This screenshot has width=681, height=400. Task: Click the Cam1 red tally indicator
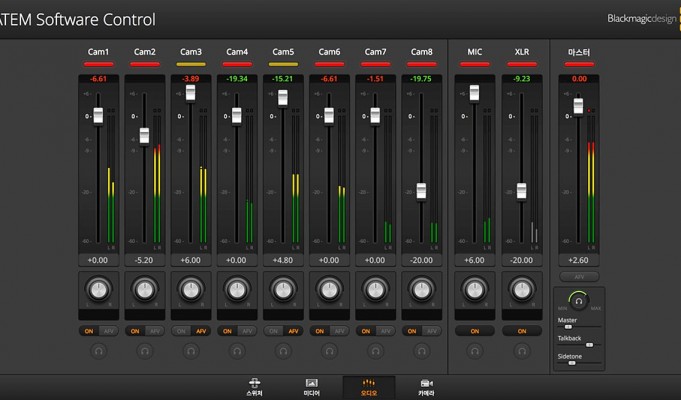[99, 64]
